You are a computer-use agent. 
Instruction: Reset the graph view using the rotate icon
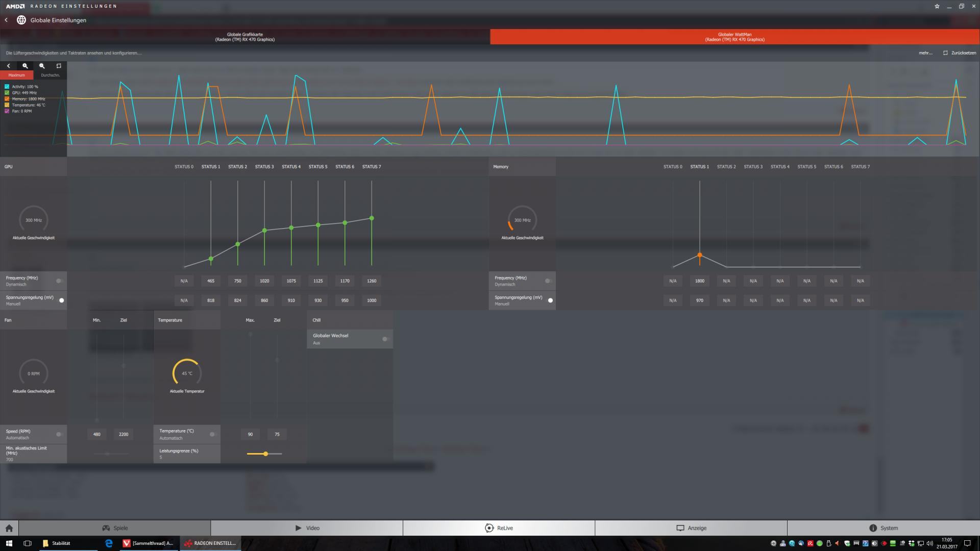coord(59,66)
